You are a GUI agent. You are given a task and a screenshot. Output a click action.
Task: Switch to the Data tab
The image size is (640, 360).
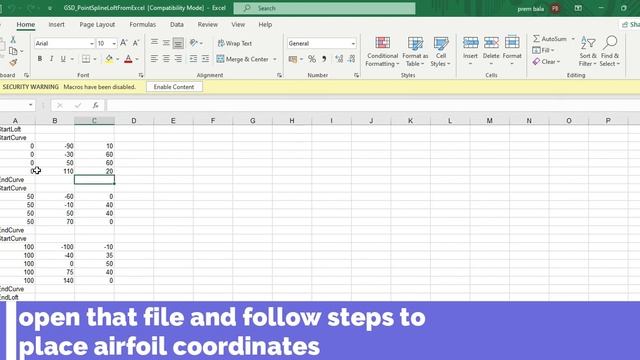click(177, 24)
